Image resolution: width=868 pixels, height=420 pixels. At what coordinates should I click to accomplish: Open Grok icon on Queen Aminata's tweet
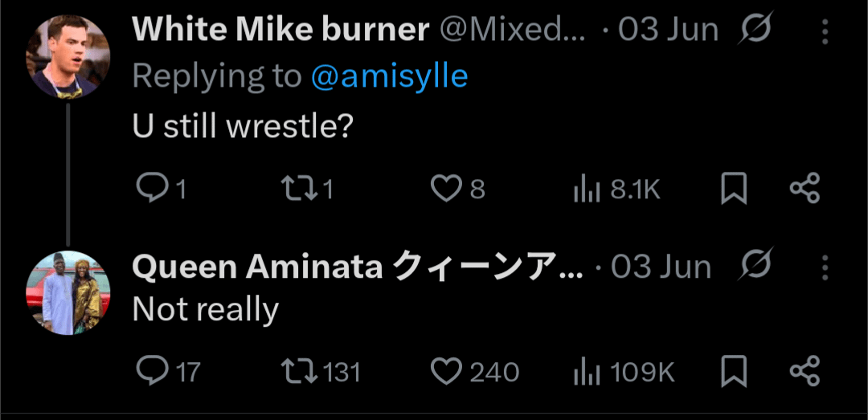point(753,267)
